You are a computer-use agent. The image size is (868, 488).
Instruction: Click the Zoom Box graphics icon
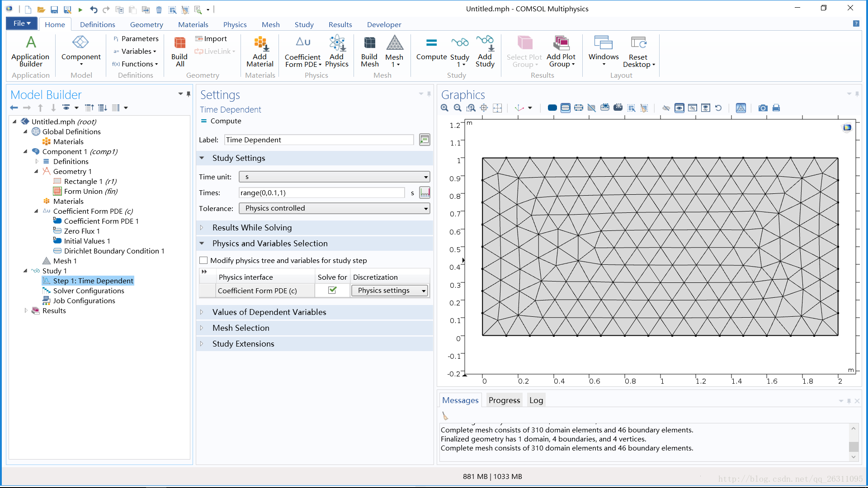(x=471, y=108)
